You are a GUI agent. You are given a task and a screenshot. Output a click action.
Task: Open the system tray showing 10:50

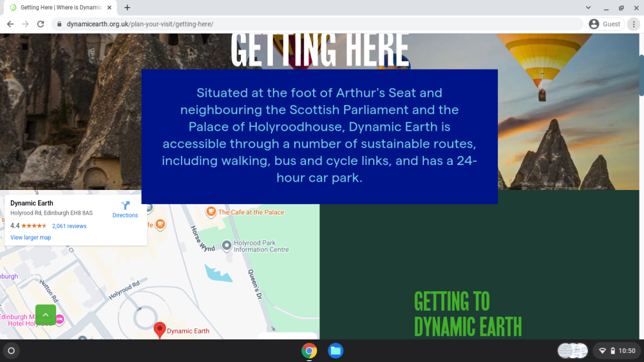[x=616, y=351]
